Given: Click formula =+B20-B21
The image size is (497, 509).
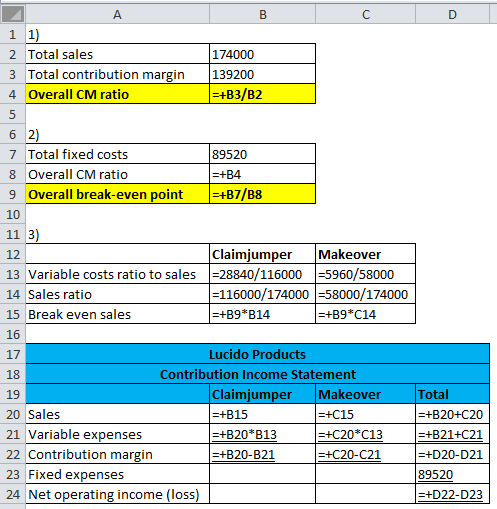Looking at the screenshot, I should (x=262, y=454).
